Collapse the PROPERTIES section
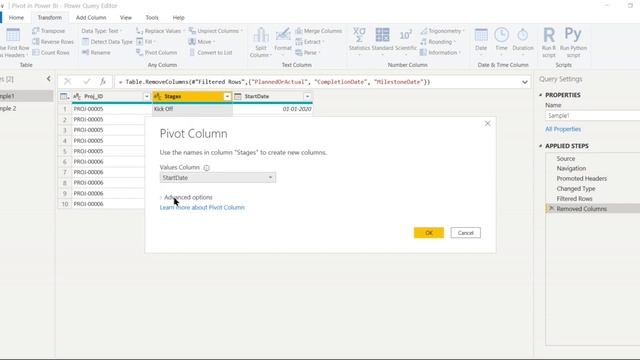Screen dimensions: 640x360 click(541, 95)
